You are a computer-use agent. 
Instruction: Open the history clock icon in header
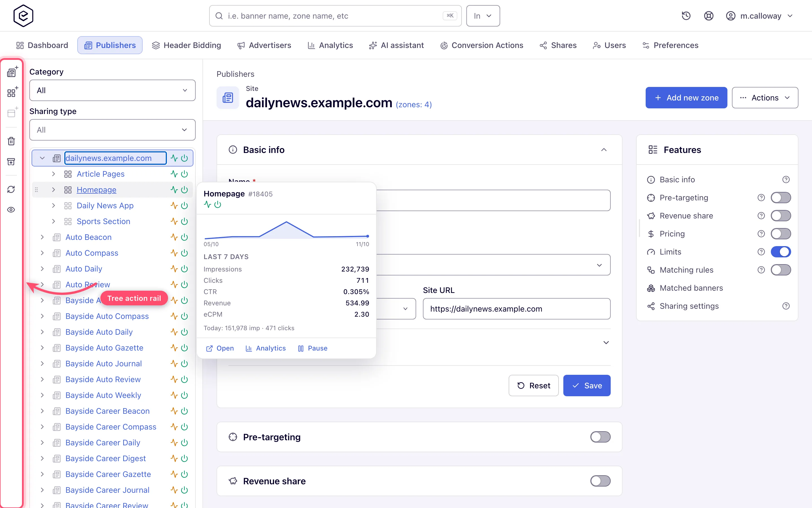pos(686,16)
